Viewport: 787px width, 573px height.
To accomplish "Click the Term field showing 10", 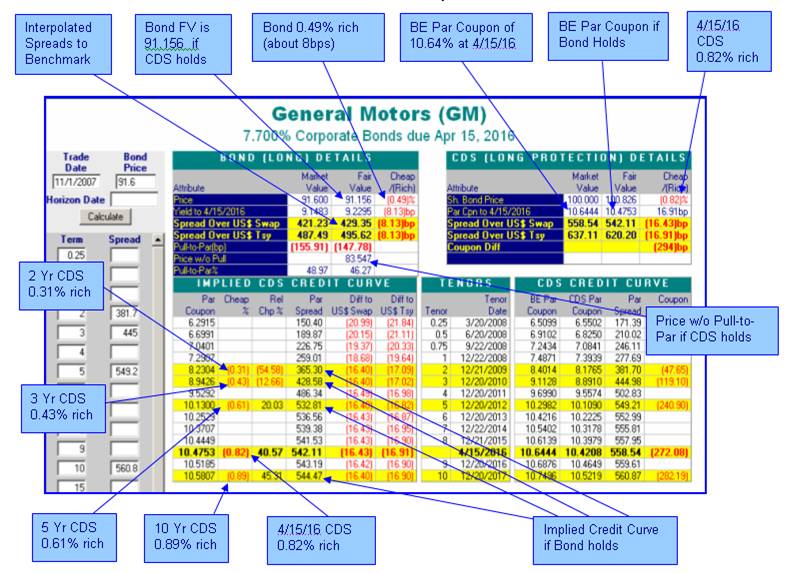I will [72, 469].
